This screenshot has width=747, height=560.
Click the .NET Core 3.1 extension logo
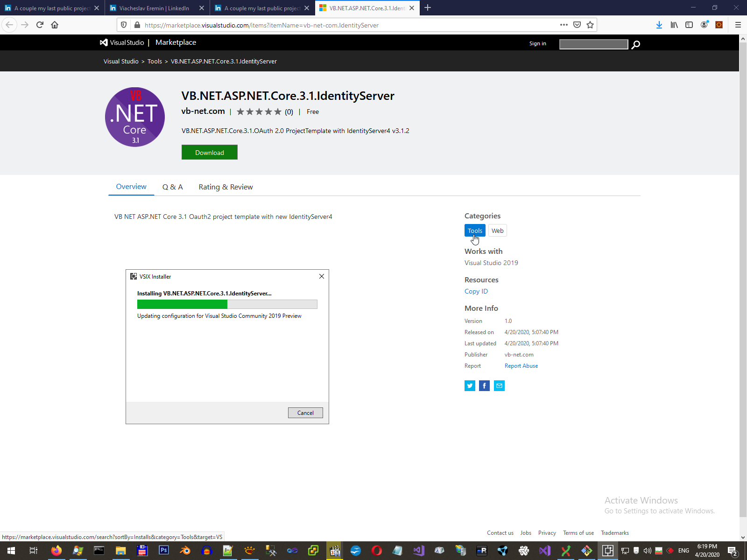point(135,117)
